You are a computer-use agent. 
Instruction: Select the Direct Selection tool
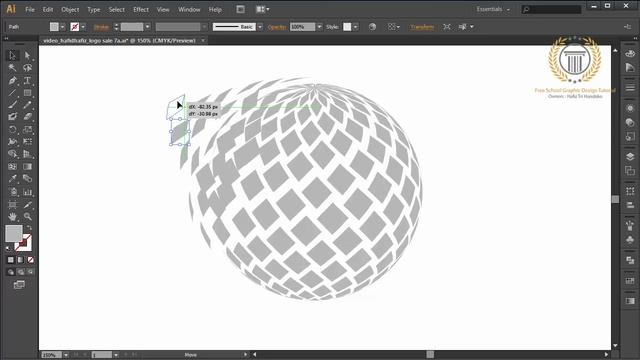pyautogui.click(x=27, y=55)
